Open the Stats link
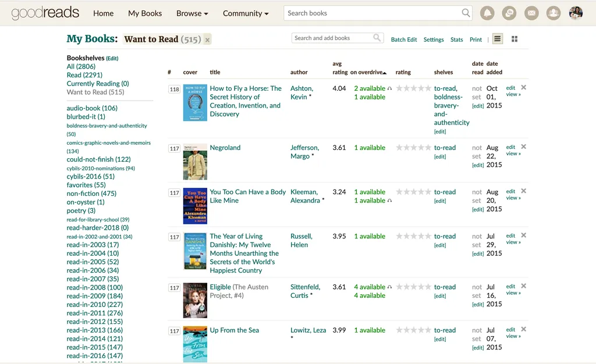This screenshot has width=596, height=364. [x=456, y=40]
